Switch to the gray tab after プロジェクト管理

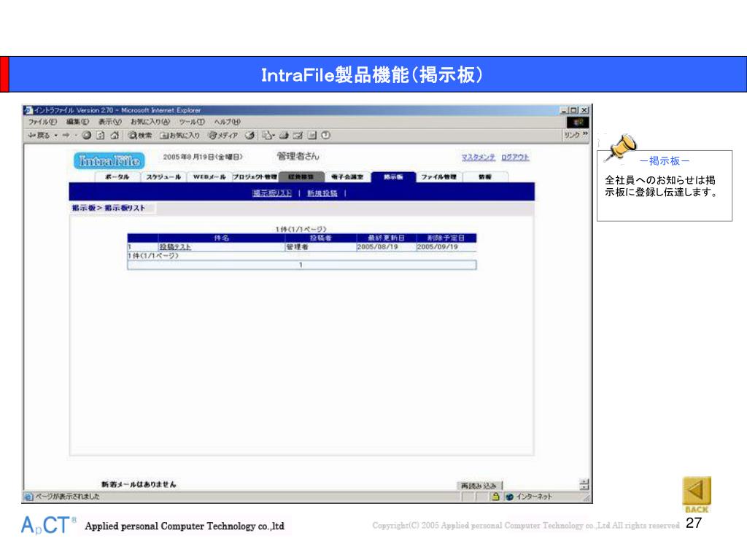tap(301, 176)
